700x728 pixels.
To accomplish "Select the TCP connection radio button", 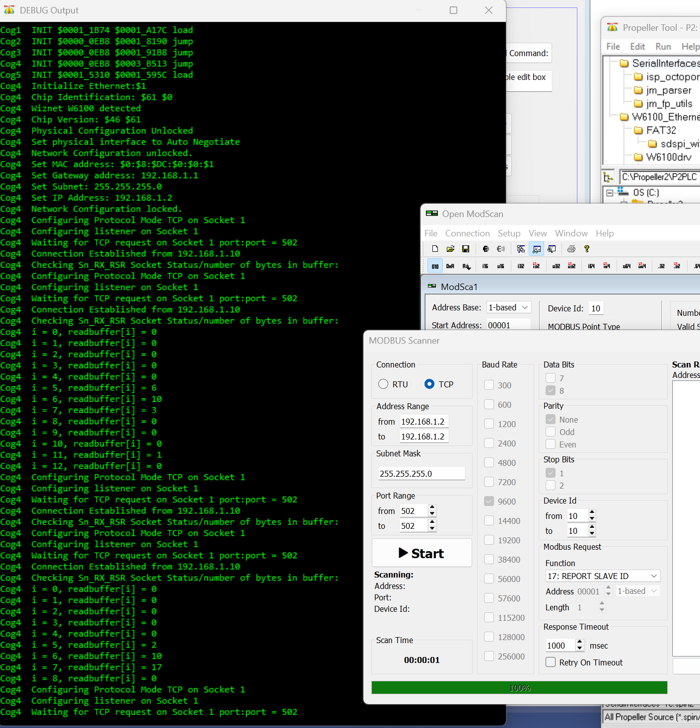I will pos(429,384).
